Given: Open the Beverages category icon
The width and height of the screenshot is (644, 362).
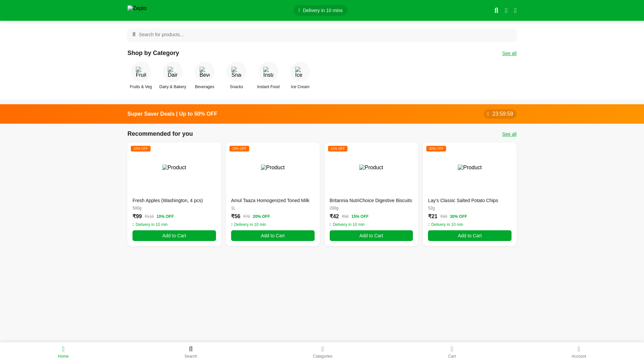Looking at the screenshot, I should [x=205, y=72].
